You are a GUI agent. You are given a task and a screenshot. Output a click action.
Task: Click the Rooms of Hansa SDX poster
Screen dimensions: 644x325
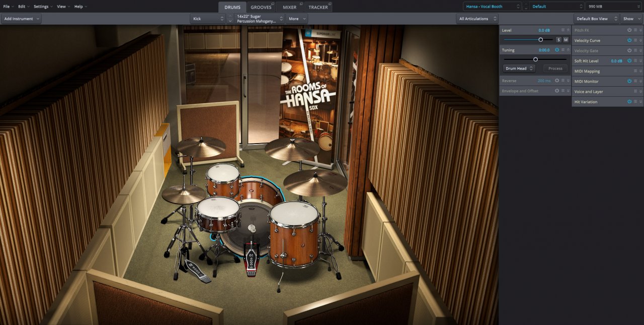[308, 96]
